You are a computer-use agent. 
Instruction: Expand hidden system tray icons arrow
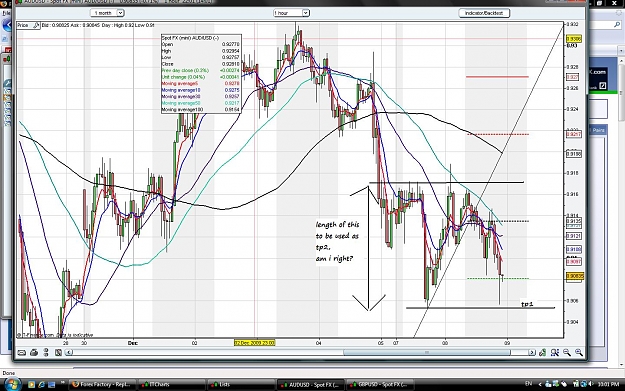point(540,384)
